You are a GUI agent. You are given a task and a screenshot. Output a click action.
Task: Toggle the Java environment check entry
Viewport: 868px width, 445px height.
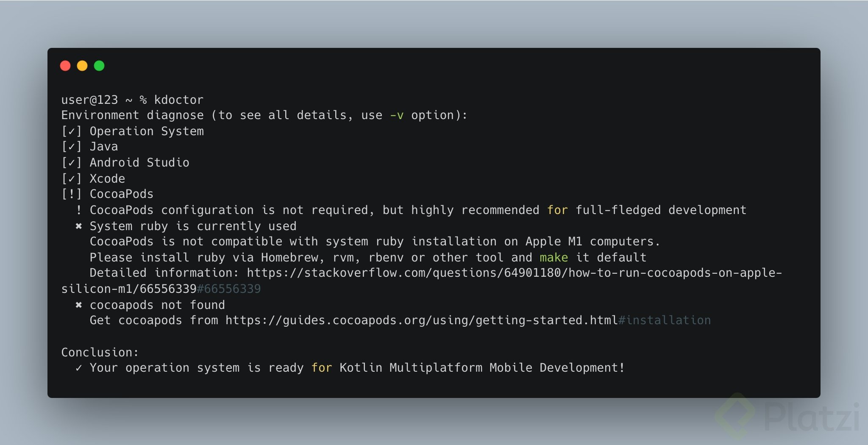pyautogui.click(x=104, y=147)
